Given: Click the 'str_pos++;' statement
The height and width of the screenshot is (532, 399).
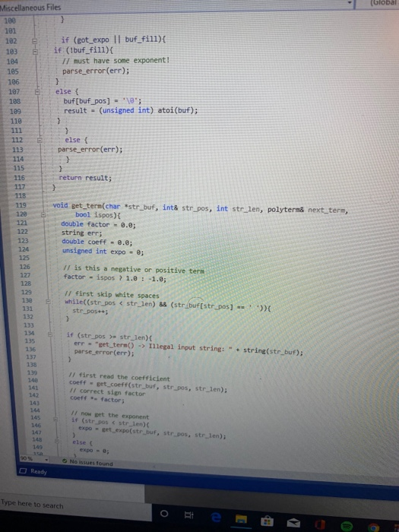Looking at the screenshot, I should tap(90, 311).
